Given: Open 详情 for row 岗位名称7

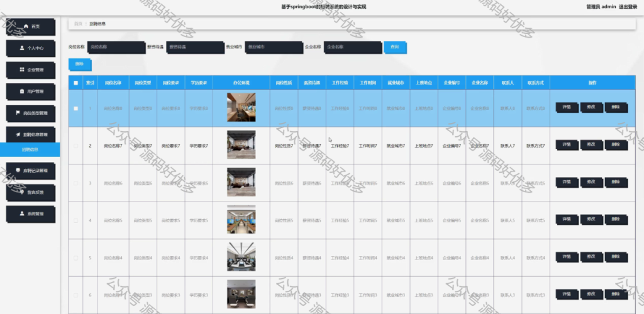Looking at the screenshot, I should pyautogui.click(x=567, y=145).
